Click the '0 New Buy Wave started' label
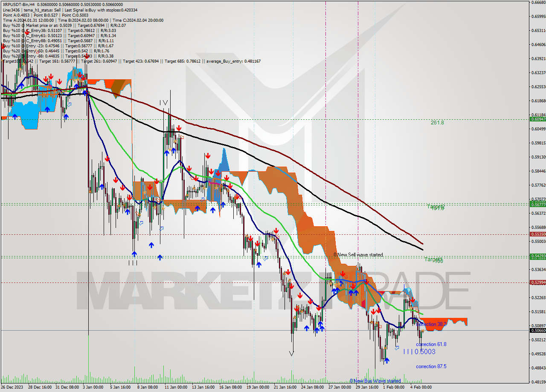This screenshot has height=392, width=546. (375, 381)
